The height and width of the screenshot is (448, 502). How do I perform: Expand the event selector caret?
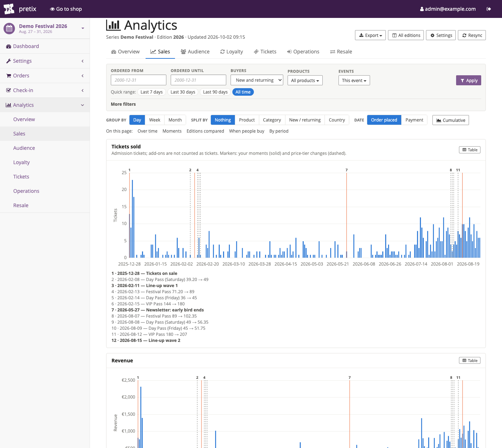pyautogui.click(x=83, y=28)
